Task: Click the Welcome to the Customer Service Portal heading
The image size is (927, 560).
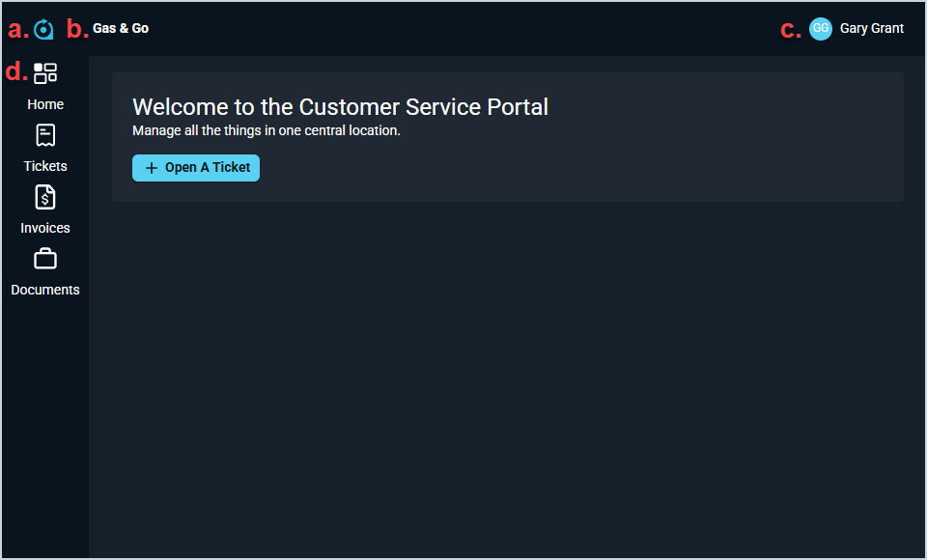Action: point(340,107)
